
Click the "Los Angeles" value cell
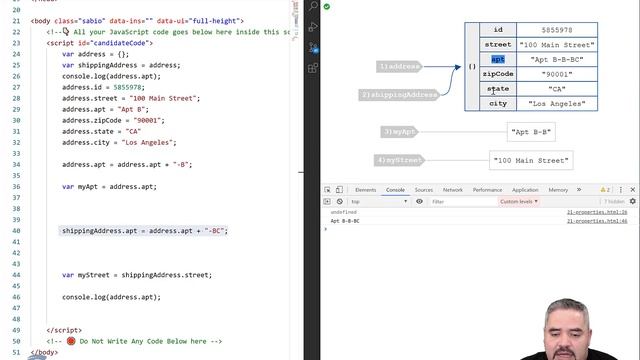point(557,103)
